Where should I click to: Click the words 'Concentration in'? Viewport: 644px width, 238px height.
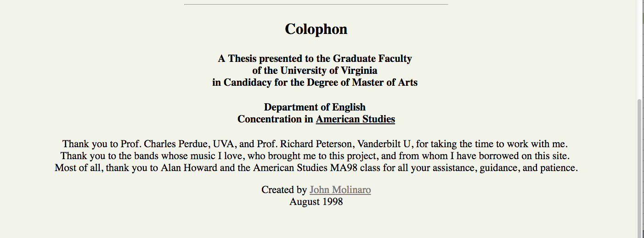pyautogui.click(x=276, y=119)
